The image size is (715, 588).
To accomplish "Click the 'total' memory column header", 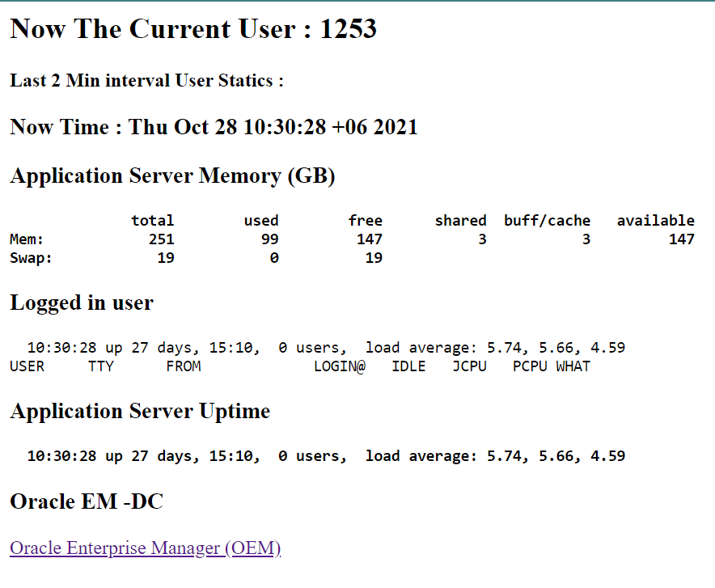I will pyautogui.click(x=152, y=220).
